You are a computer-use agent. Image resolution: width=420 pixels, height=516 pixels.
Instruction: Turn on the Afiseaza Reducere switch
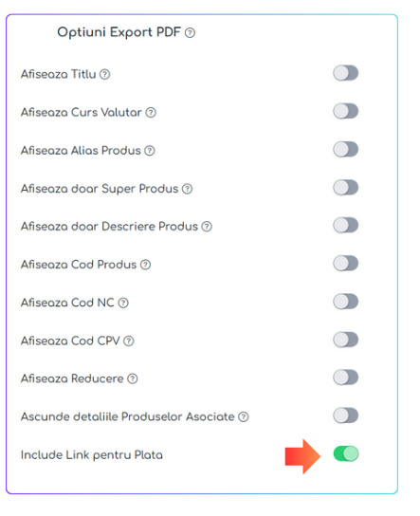(x=346, y=378)
